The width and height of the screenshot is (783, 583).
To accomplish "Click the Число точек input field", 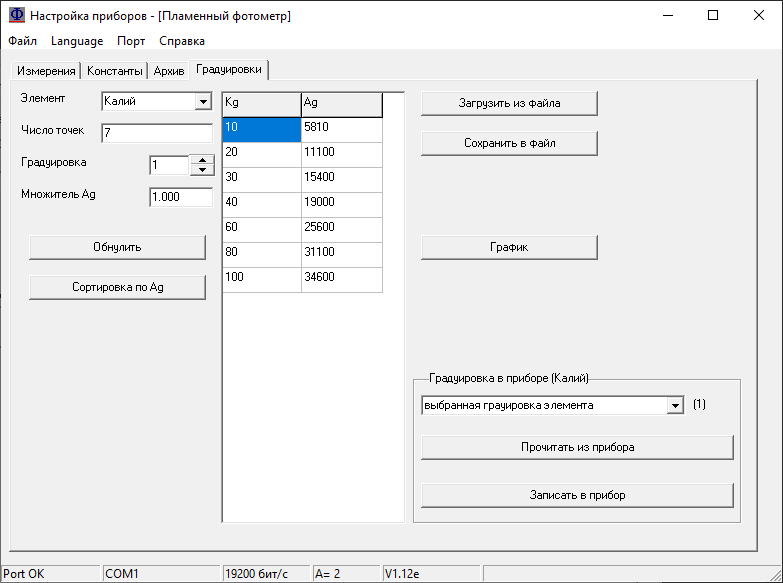I will click(156, 133).
